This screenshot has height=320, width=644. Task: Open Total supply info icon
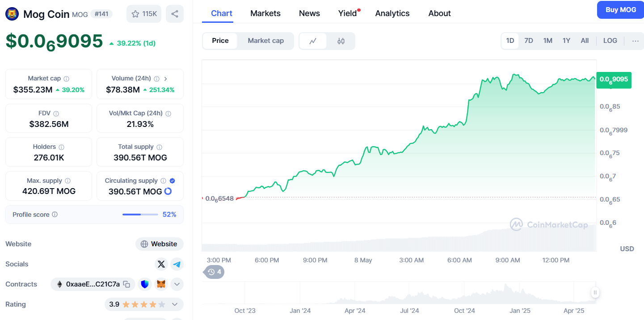coord(159,147)
